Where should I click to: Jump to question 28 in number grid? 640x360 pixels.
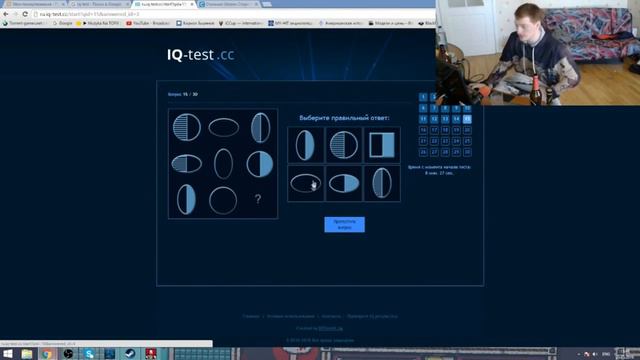[445, 152]
